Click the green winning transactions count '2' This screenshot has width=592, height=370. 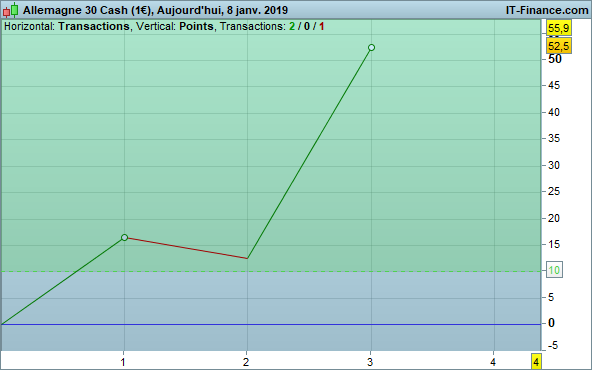click(292, 26)
